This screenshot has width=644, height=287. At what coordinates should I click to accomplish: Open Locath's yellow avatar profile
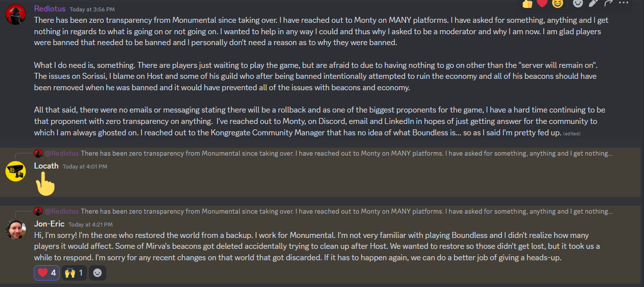click(15, 172)
